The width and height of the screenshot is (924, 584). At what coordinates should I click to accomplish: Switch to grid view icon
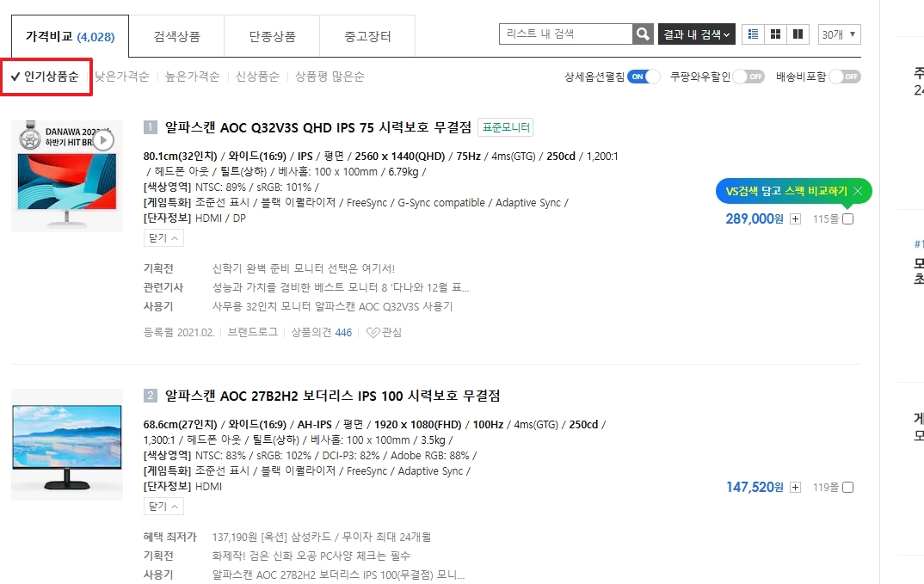(x=775, y=34)
